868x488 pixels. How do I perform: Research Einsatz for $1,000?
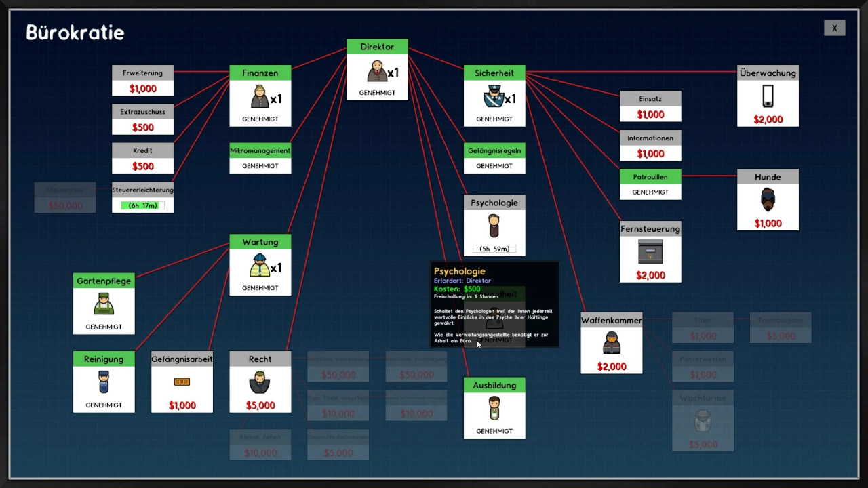click(650, 106)
